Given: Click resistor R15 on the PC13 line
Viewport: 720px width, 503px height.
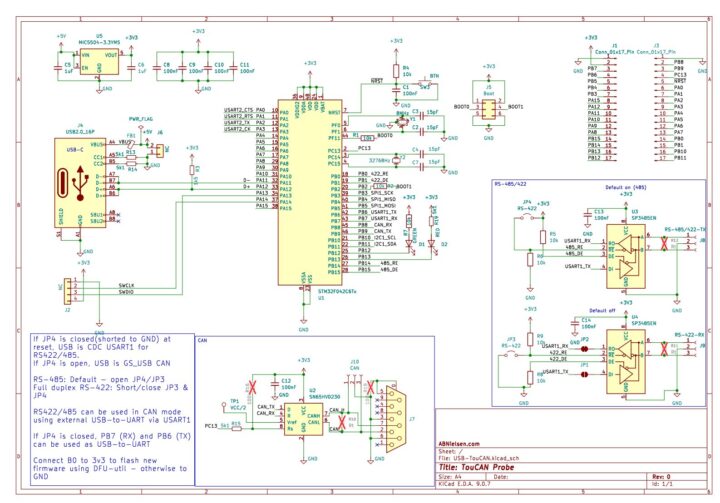Looking at the screenshot, I should (236, 429).
